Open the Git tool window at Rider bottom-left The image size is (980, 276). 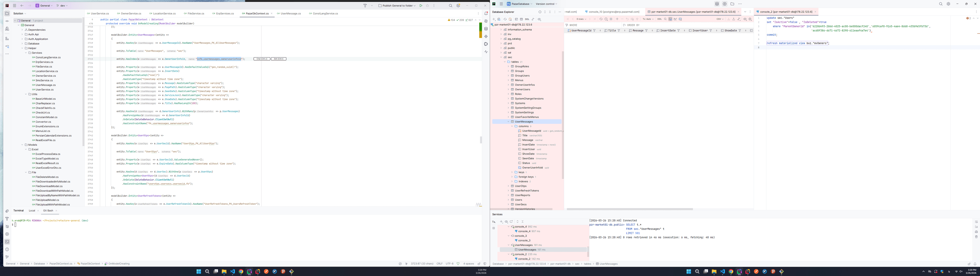[x=7, y=257]
